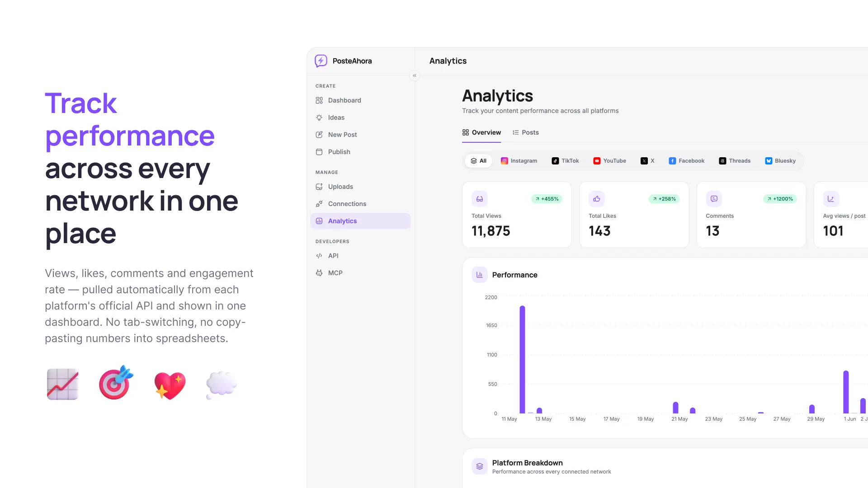Click the Comments speech bubble icon
868x488 pixels.
[x=714, y=199]
